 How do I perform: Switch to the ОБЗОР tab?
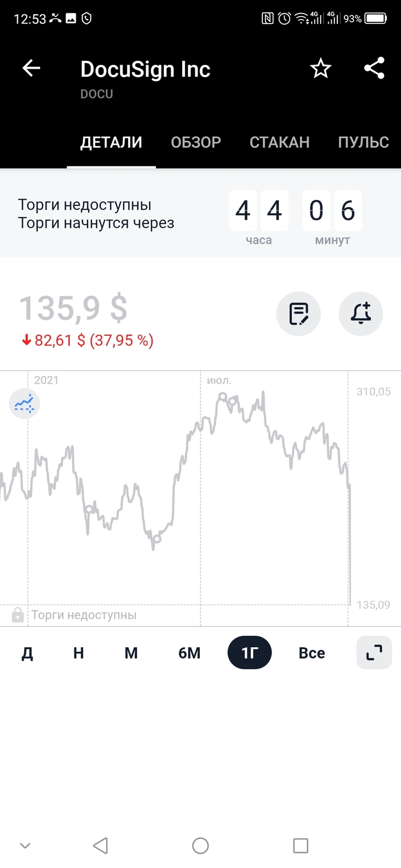pos(196,142)
